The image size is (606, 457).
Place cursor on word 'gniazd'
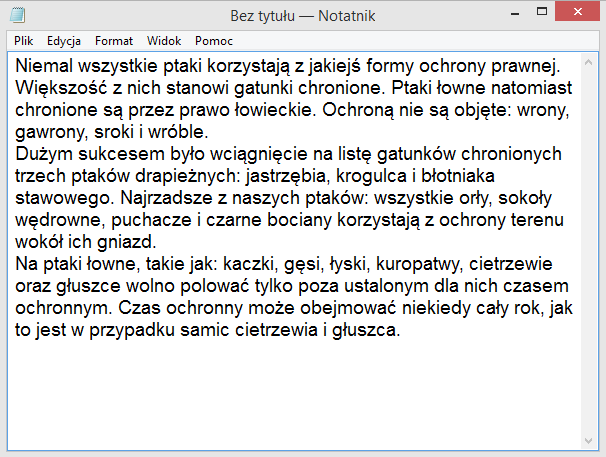point(126,242)
